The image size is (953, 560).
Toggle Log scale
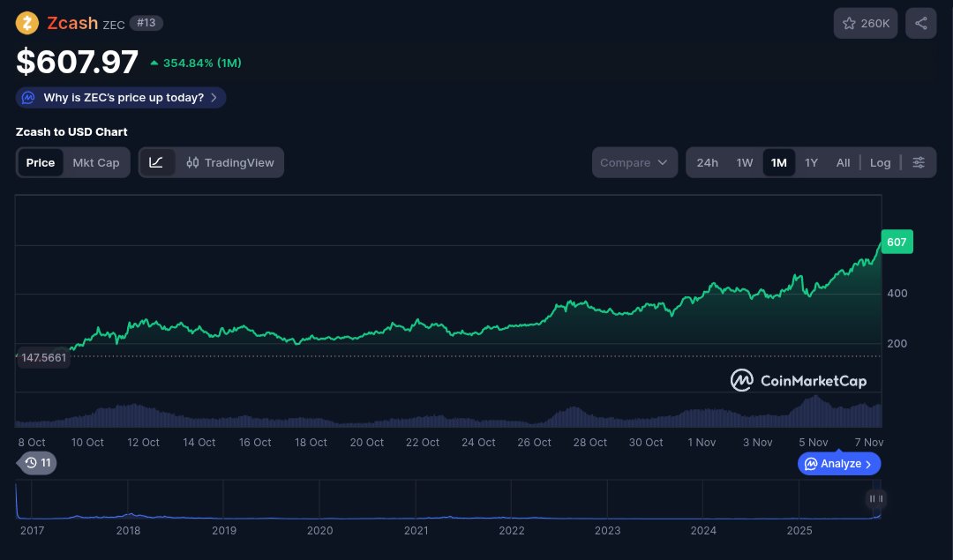click(880, 163)
